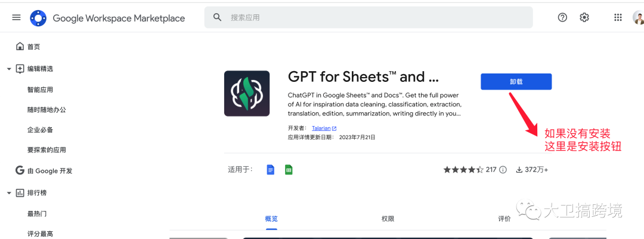The image size is (644, 239).
Task: Open 由 Google 开发 section
Action: [49, 171]
